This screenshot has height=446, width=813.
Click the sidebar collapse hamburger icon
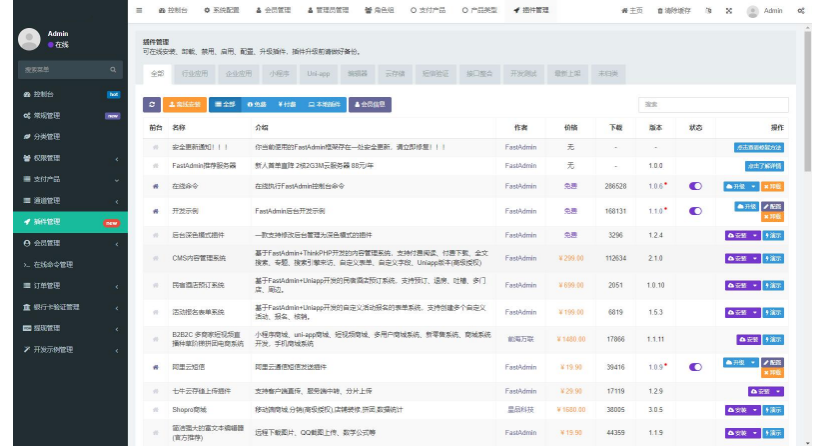point(139,10)
